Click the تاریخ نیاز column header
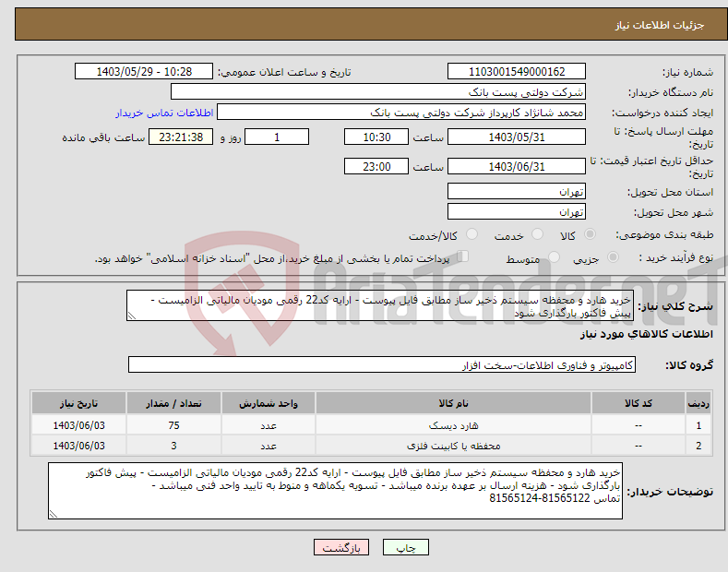This screenshot has height=572, width=728. pos(79,403)
